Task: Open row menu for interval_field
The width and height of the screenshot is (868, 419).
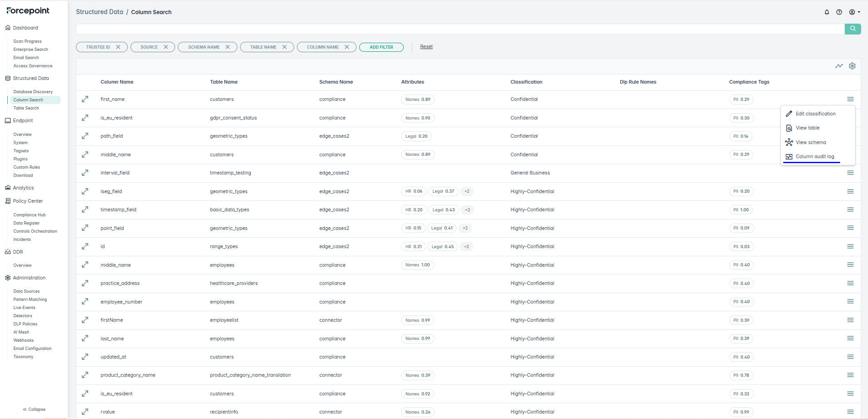Action: pos(850,173)
